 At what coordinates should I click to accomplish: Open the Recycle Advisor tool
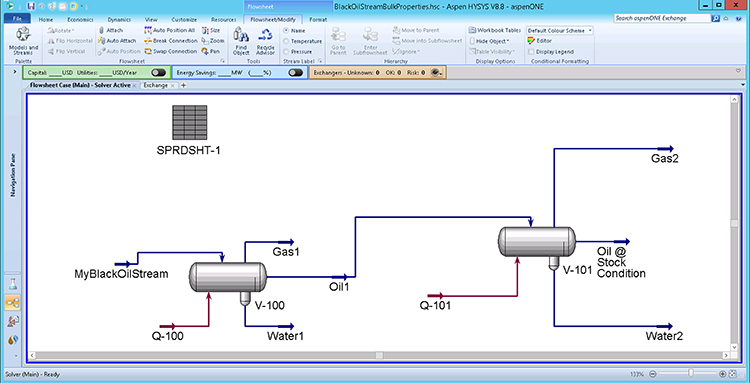265,41
